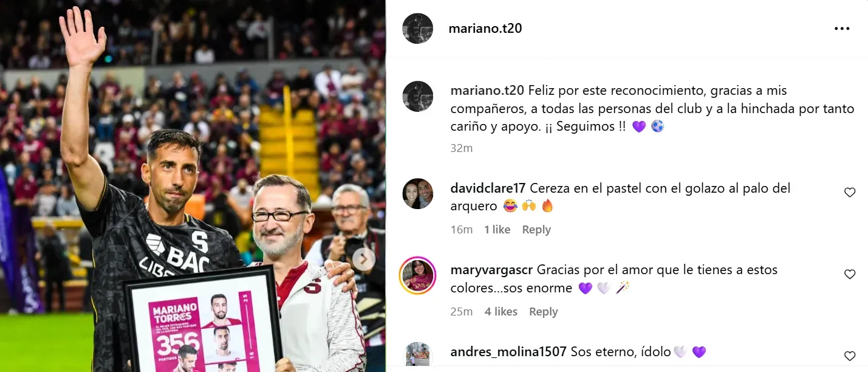
Task: Open davidclare17's profile avatar
Action: point(418,194)
